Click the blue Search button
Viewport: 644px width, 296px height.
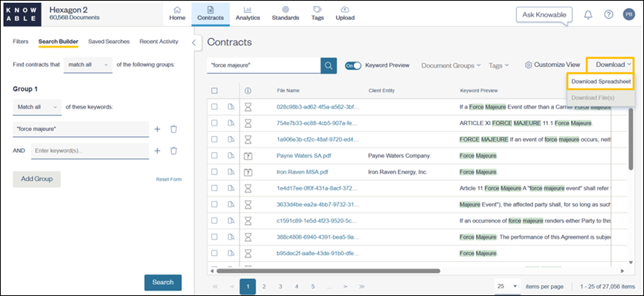pyautogui.click(x=163, y=283)
